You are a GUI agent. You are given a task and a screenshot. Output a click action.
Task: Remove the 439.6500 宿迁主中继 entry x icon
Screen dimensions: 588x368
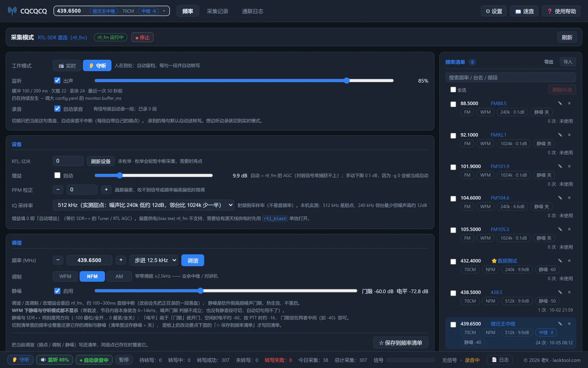[x=569, y=324]
